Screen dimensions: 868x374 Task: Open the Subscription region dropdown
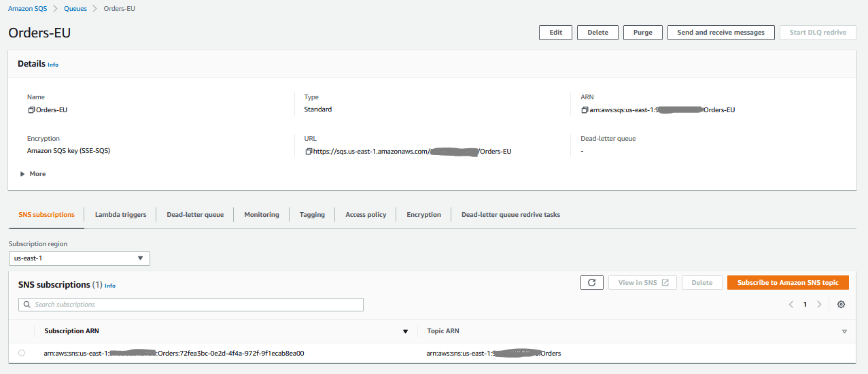click(x=80, y=258)
